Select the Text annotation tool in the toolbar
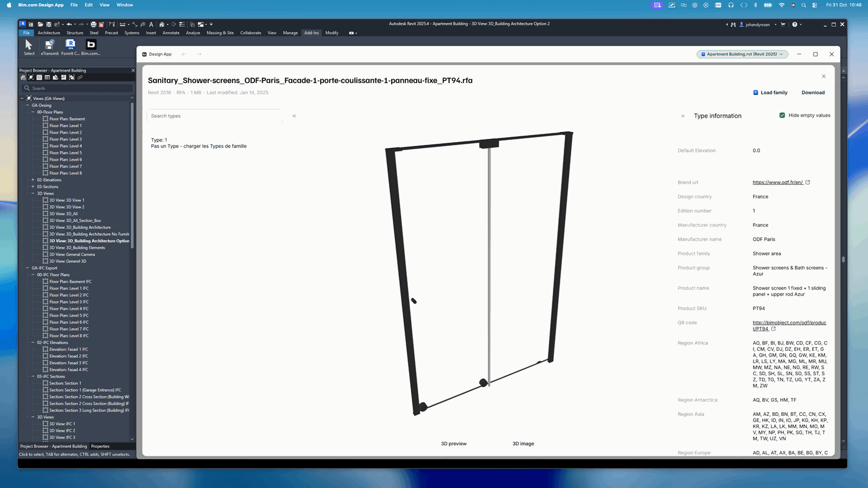The image size is (868, 488). pos(151,24)
